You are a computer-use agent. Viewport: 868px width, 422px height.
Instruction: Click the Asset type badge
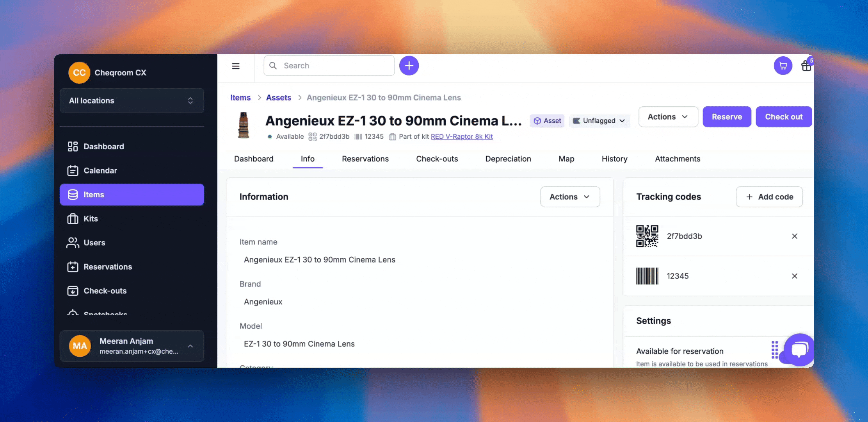coord(547,121)
